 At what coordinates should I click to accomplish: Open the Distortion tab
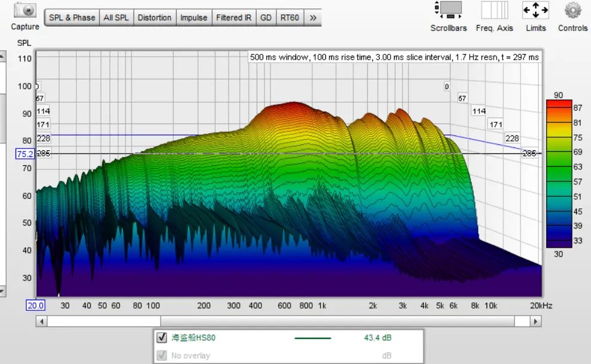coord(155,18)
